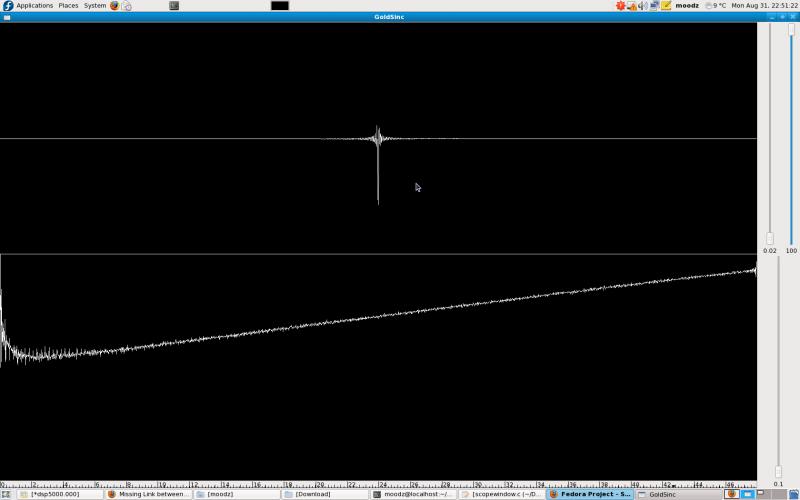Open the yellow sticky notes icon
Screen dimensions: 800x500
coord(666,5)
